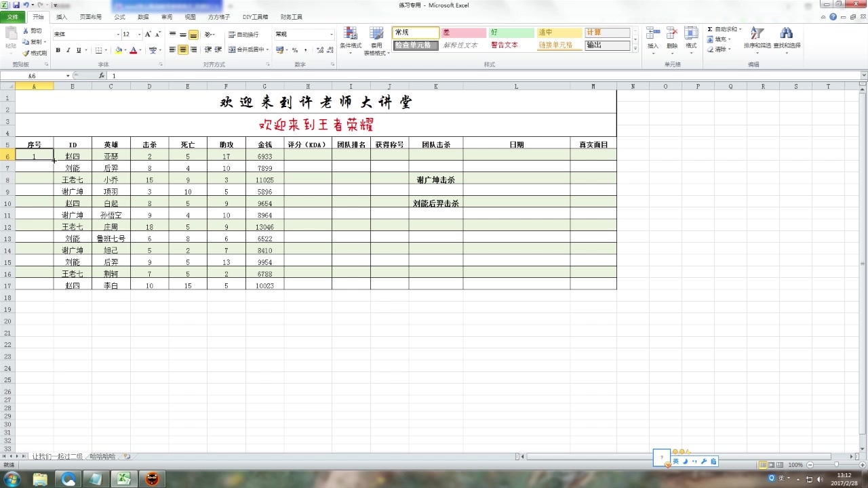Image resolution: width=868 pixels, height=488 pixels.
Task: Select the AutoSum (自动求和) function
Action: tap(709, 29)
